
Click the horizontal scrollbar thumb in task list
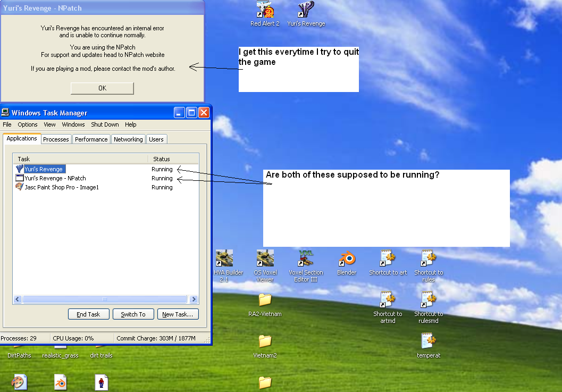coord(105,299)
